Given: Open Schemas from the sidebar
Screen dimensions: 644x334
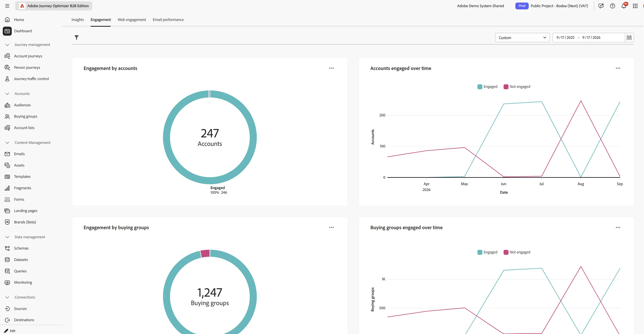Looking at the screenshot, I should click(21, 248).
